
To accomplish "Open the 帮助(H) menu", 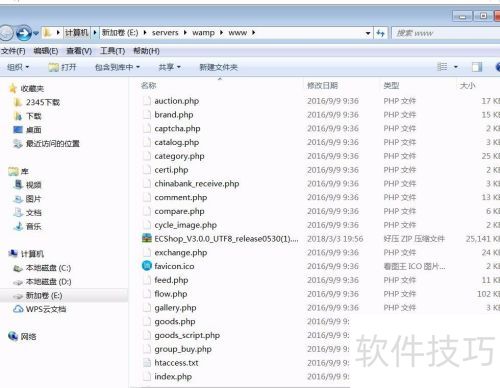I will click(x=146, y=51).
